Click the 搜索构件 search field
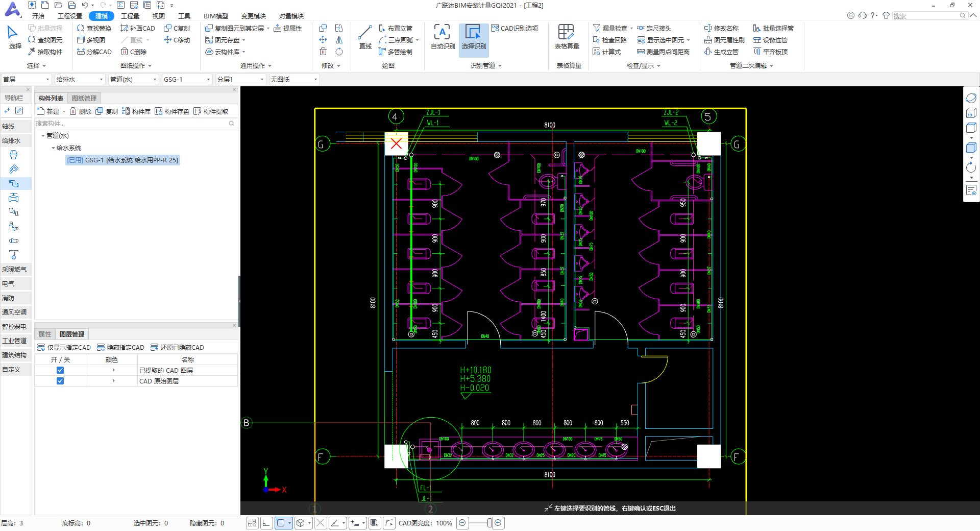 pyautogui.click(x=130, y=124)
